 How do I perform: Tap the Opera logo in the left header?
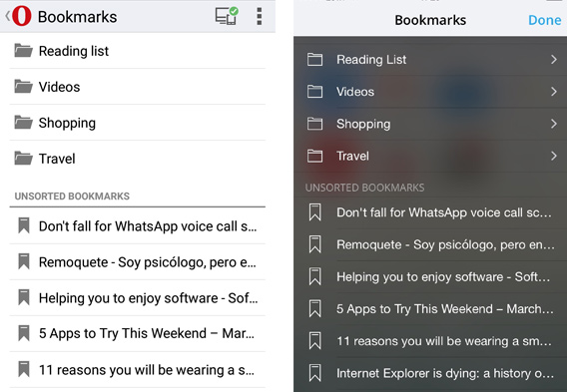(22, 16)
